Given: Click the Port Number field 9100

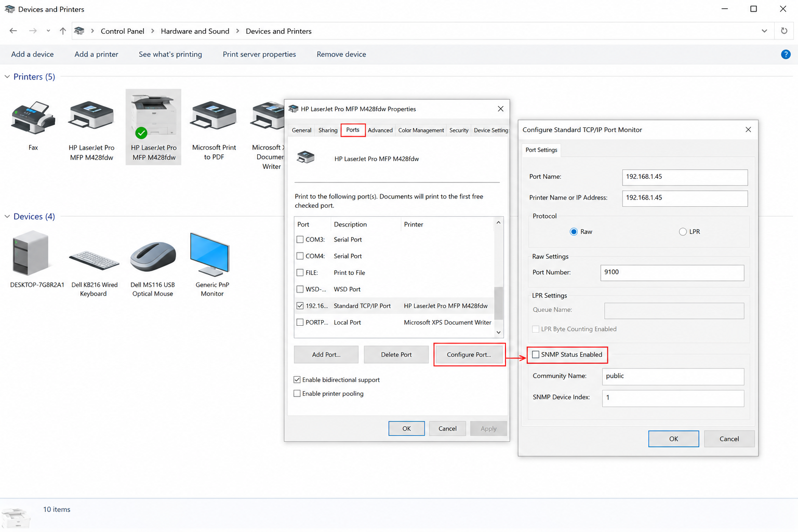Looking at the screenshot, I should tap(672, 273).
